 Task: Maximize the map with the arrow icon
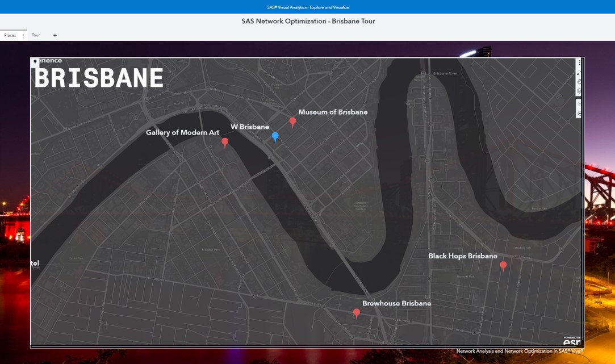click(x=579, y=73)
